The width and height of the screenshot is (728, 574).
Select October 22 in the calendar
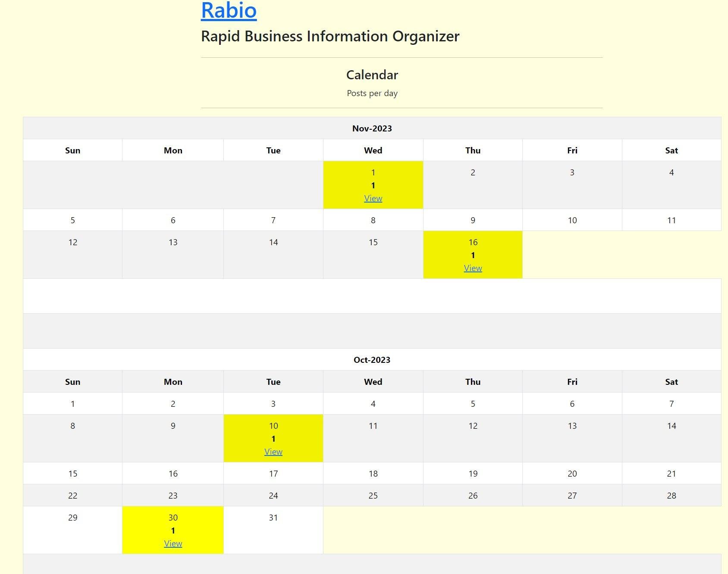(x=72, y=496)
